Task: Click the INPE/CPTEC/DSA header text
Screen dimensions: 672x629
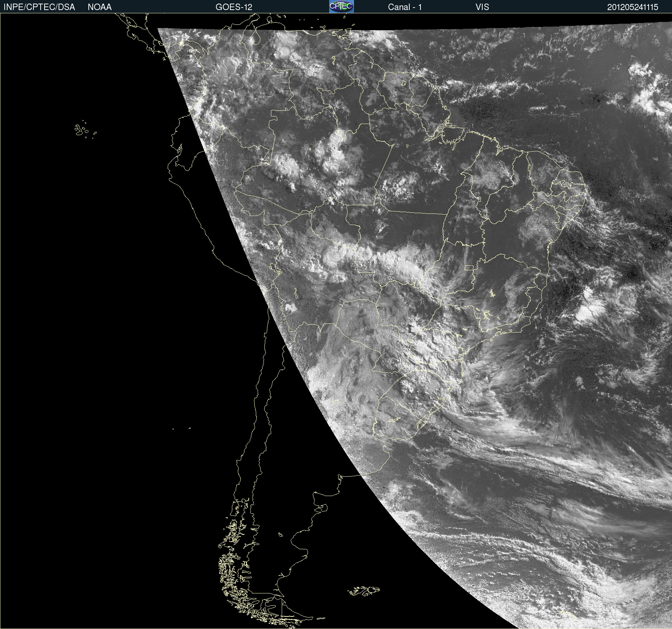Action: tap(39, 7)
